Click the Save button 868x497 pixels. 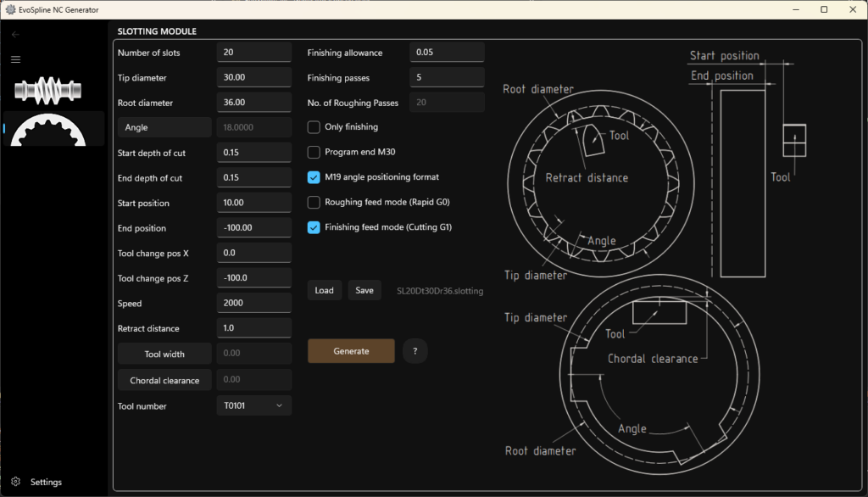(x=364, y=290)
